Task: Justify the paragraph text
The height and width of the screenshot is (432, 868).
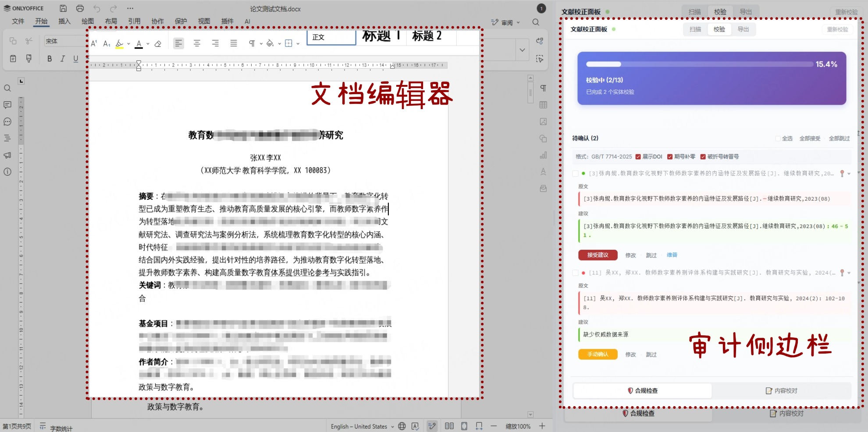Action: pos(234,43)
